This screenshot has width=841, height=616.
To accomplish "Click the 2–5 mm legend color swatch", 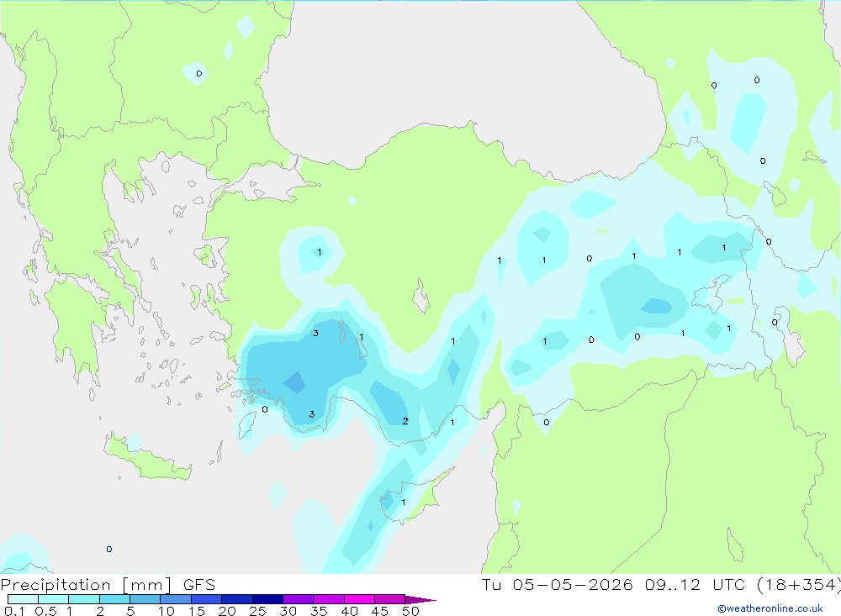I will click(x=114, y=599).
